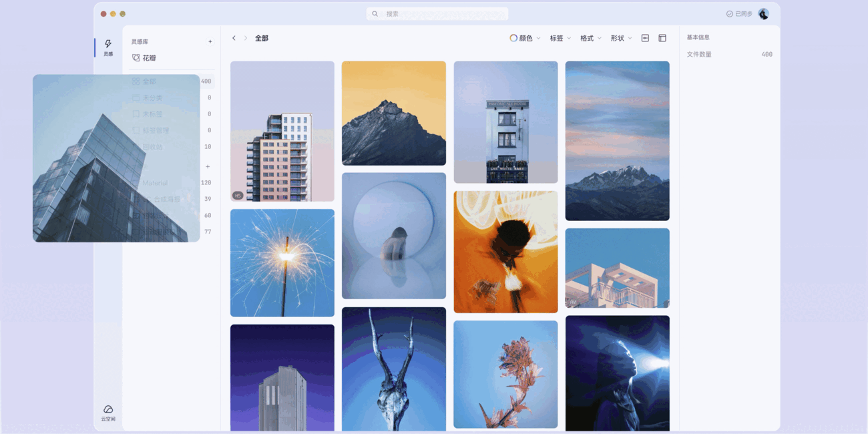Go back with the left arrow
Screen dimensions: 868x434
(x=234, y=38)
